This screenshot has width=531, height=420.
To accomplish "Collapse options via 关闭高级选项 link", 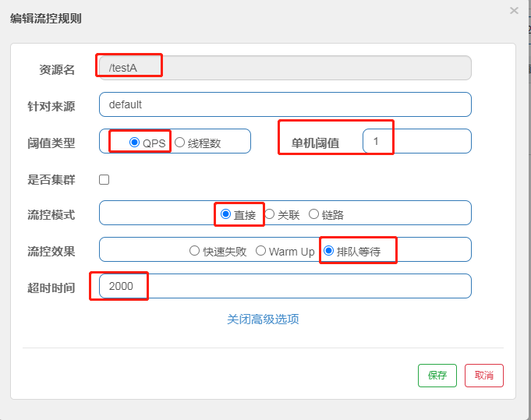I will pos(263,319).
